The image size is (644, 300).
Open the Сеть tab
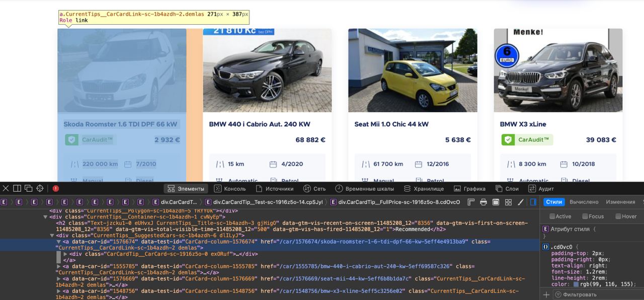(314, 189)
